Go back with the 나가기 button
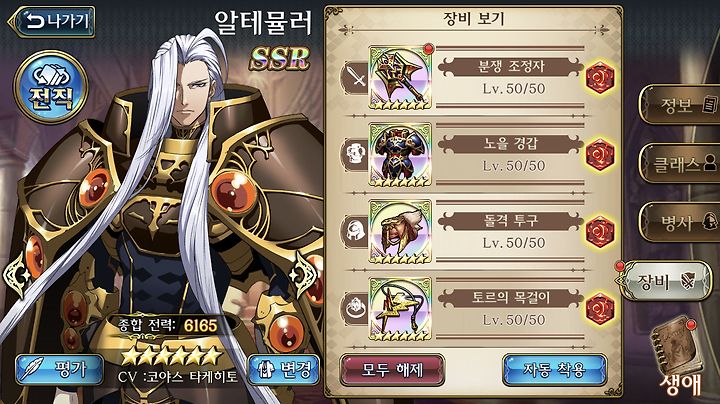Viewport: 720px width, 404px height. point(51,21)
